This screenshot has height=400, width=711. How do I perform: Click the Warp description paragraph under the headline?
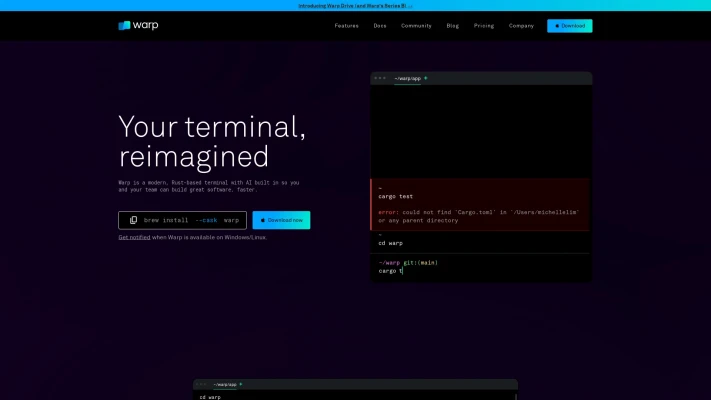(209, 186)
